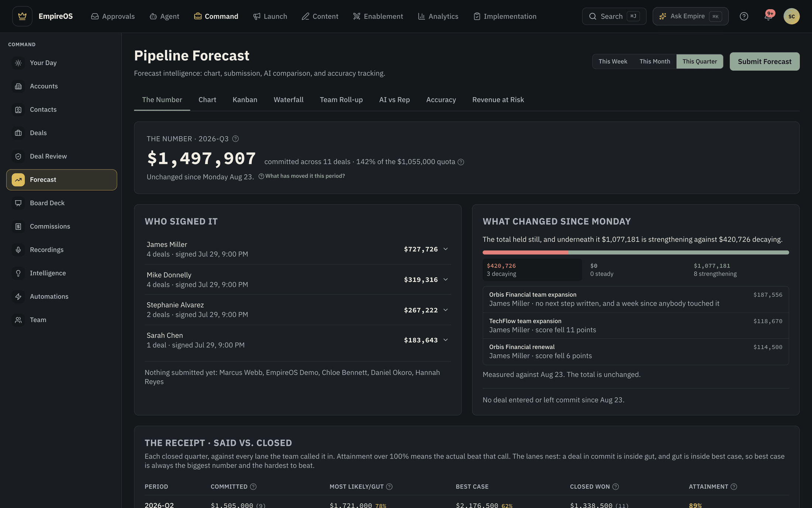Screen dimensions: 812x508
Task: Open the Implementation menu in top nav
Action: [505, 16]
